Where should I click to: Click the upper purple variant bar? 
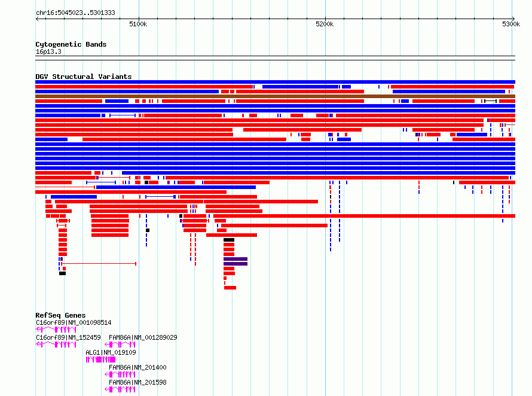236,259
